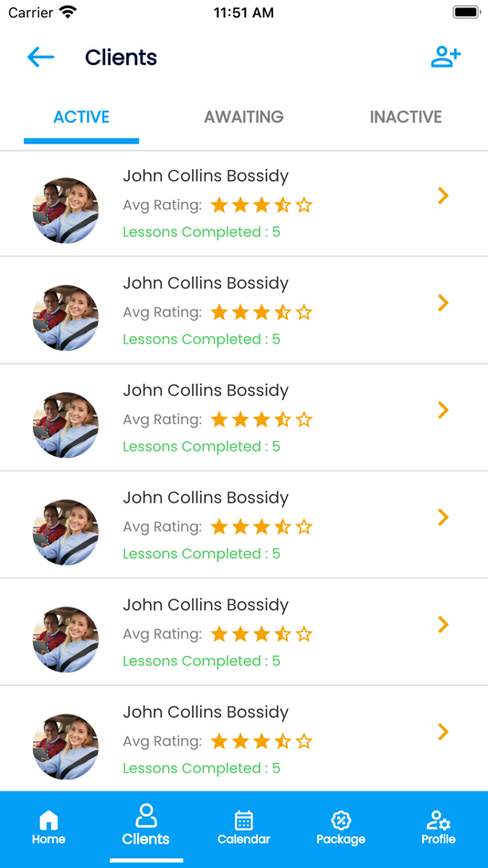488x868 pixels.
Task: Tap second client's profile photo
Action: point(66,318)
